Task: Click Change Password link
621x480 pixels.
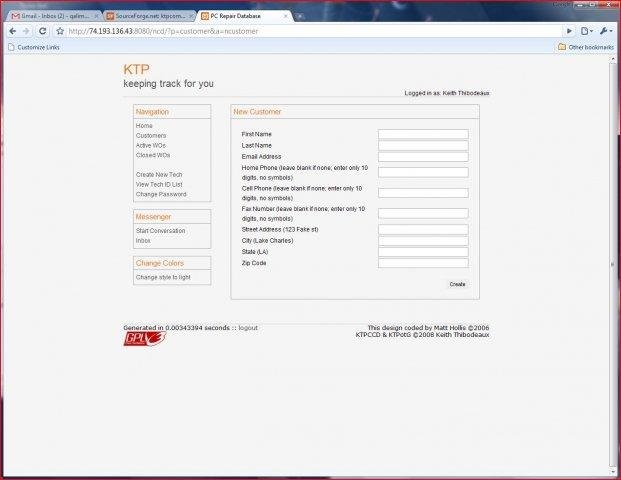Action: [161, 194]
